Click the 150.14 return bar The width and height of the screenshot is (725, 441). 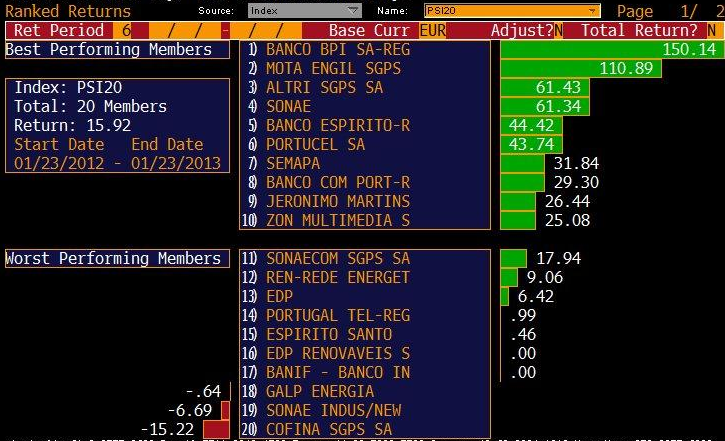click(612, 49)
